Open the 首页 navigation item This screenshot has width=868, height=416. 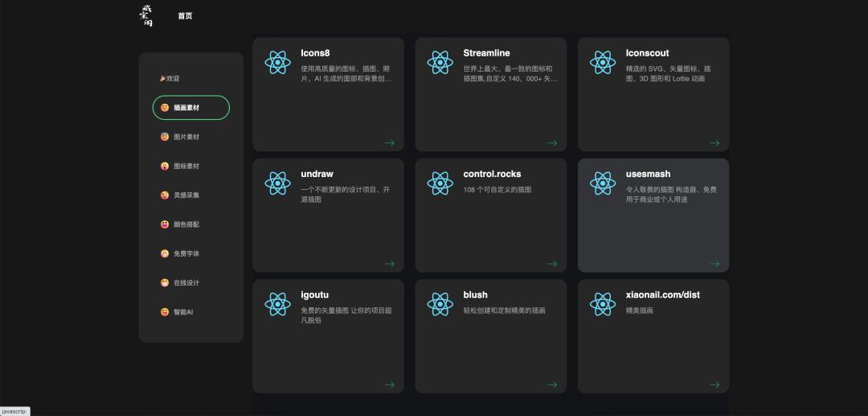point(185,16)
